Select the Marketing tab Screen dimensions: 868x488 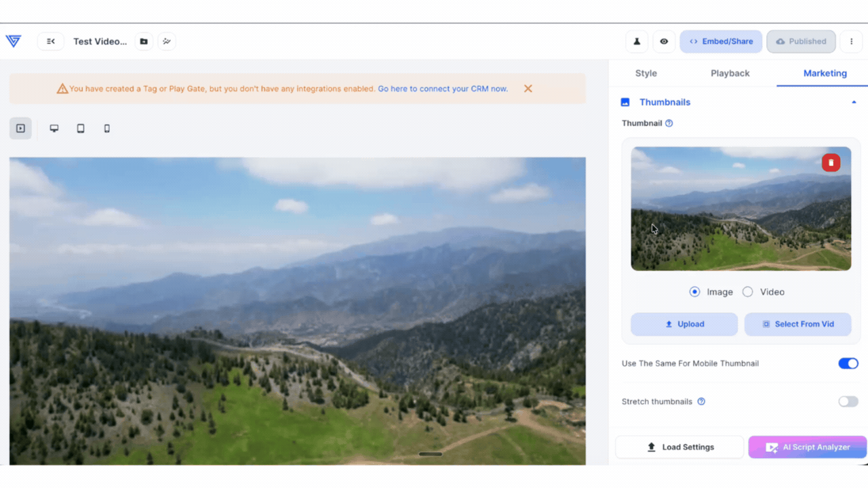click(825, 73)
